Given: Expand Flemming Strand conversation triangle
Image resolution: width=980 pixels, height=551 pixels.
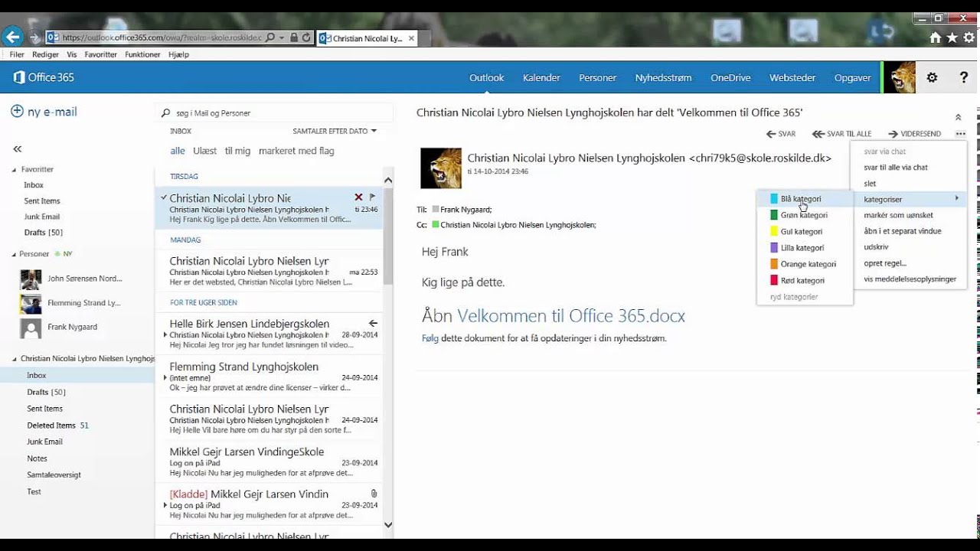Looking at the screenshot, I should coord(165,378).
